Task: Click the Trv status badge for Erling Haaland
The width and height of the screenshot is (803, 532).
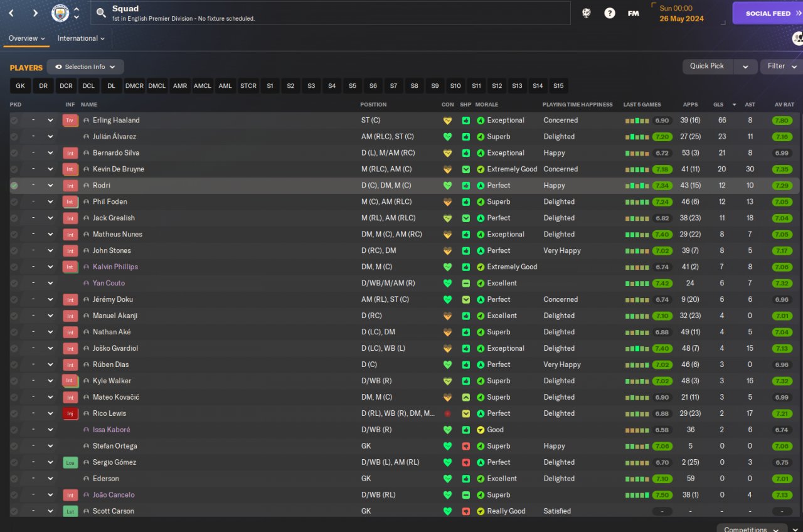Action: [x=70, y=120]
